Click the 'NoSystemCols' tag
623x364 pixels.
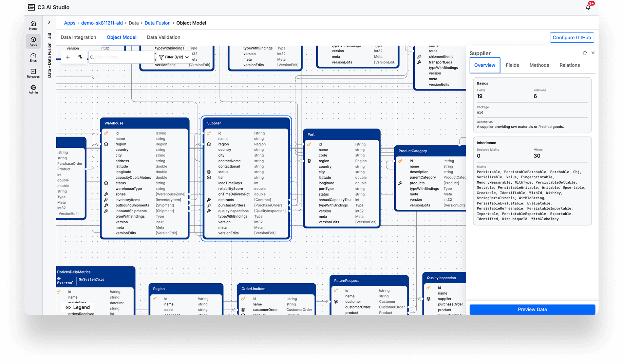(x=92, y=280)
